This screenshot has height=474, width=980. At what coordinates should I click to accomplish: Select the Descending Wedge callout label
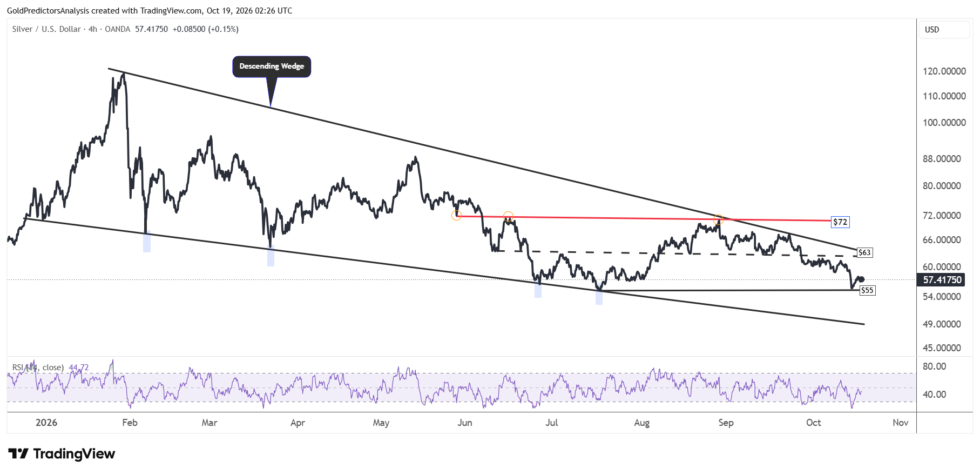(272, 66)
